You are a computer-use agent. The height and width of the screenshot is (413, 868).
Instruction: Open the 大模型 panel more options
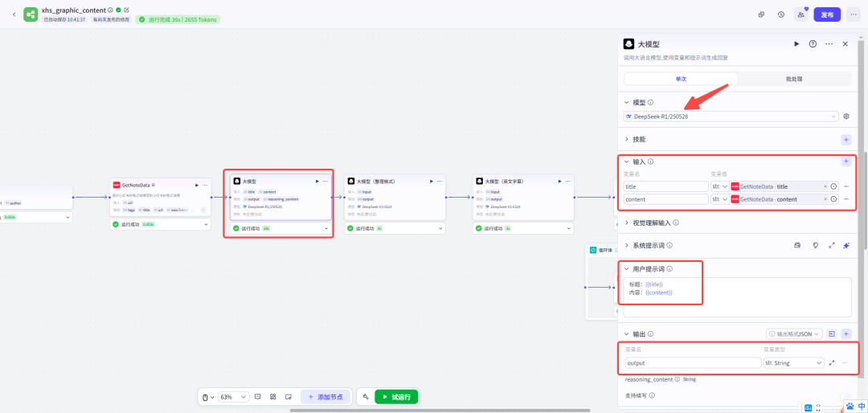click(x=829, y=43)
